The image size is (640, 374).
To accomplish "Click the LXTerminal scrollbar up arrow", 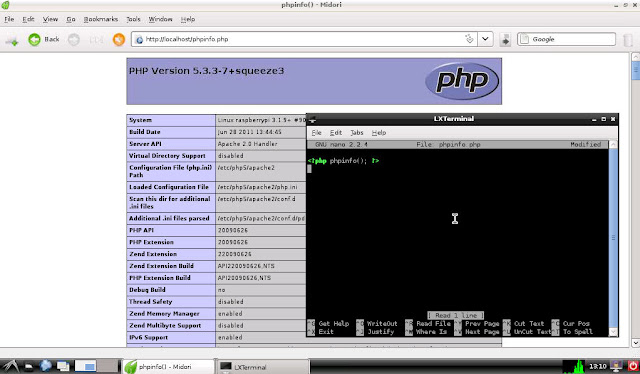I will click(x=613, y=145).
